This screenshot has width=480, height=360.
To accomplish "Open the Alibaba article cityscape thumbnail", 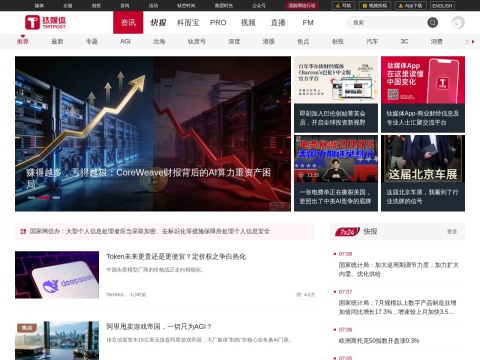I will coord(57,340).
